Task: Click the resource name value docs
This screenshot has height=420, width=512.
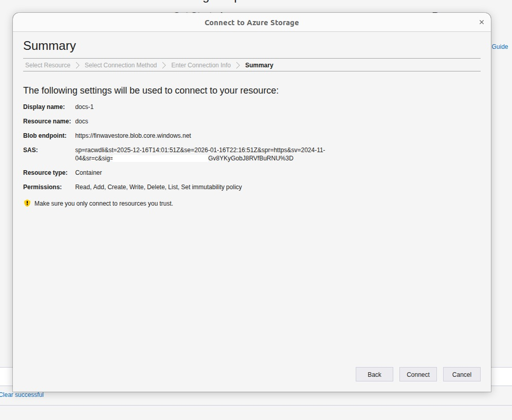Action: (82, 121)
